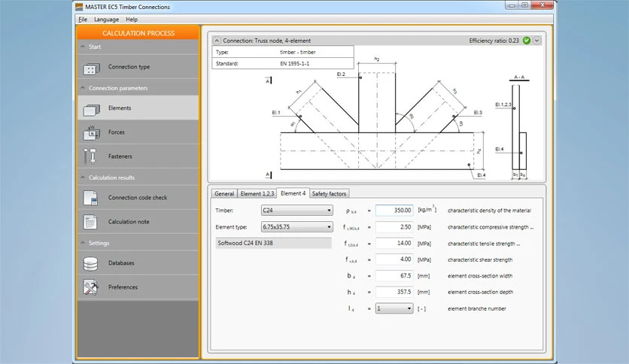Image resolution: width=629 pixels, height=364 pixels.
Task: Click the shear strength 4.00 field
Action: (x=394, y=259)
